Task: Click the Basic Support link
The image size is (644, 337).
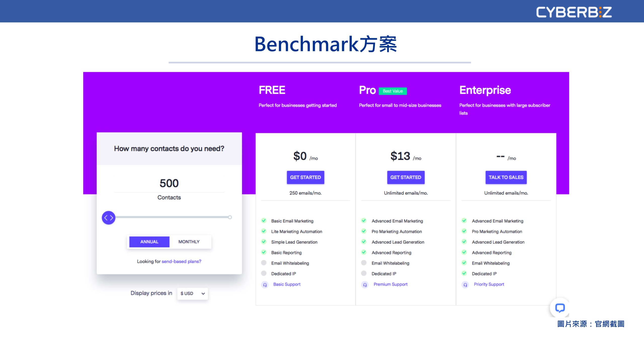Action: 287,284
